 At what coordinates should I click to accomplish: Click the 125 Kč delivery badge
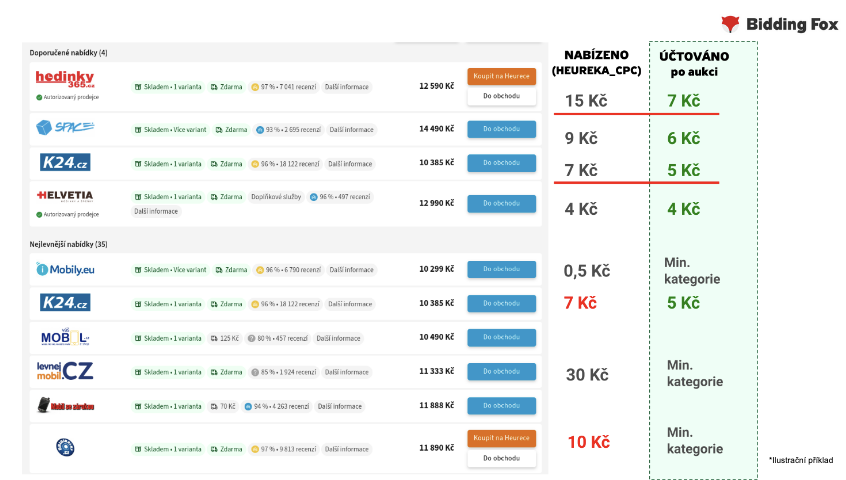point(225,338)
